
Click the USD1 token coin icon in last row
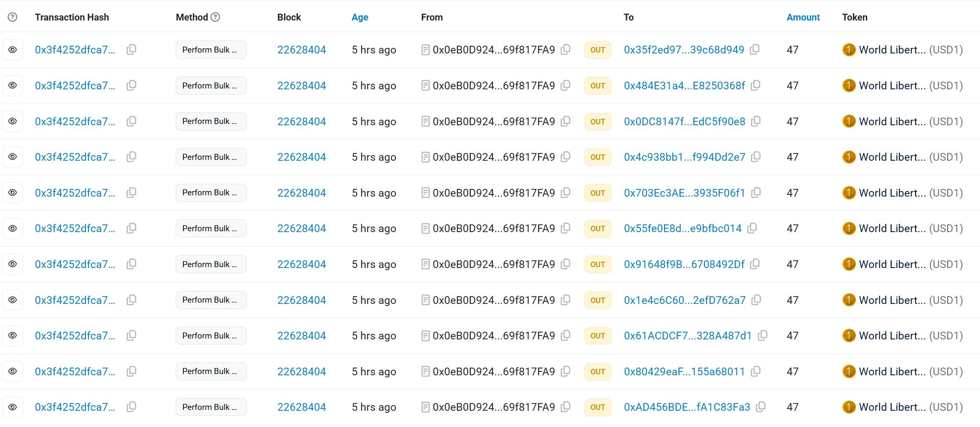coord(849,407)
